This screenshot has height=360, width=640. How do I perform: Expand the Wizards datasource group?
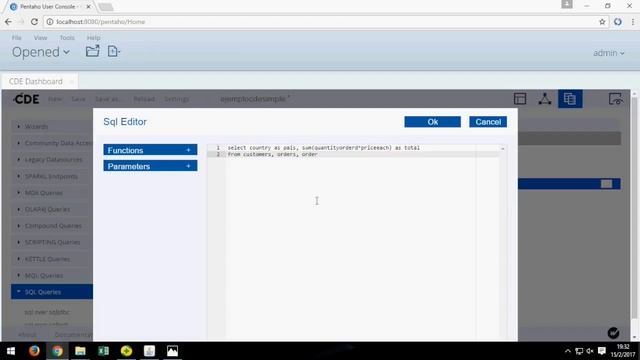pyautogui.click(x=52, y=127)
